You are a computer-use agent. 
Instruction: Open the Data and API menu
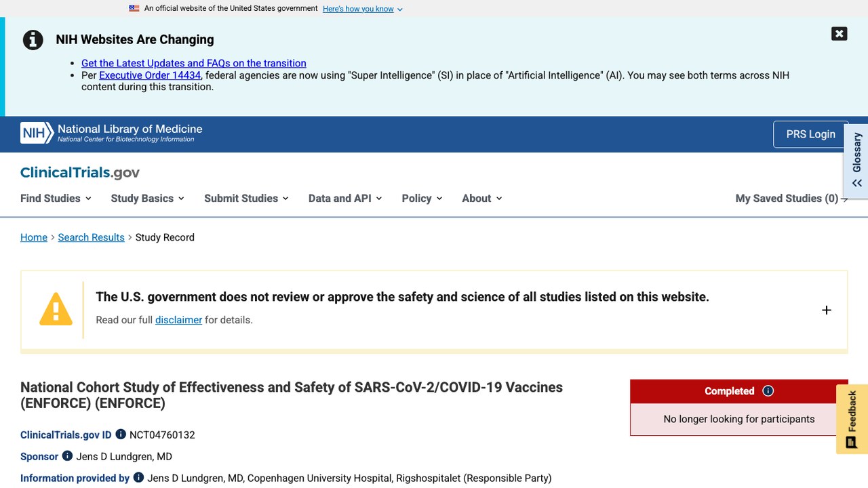pyautogui.click(x=345, y=198)
